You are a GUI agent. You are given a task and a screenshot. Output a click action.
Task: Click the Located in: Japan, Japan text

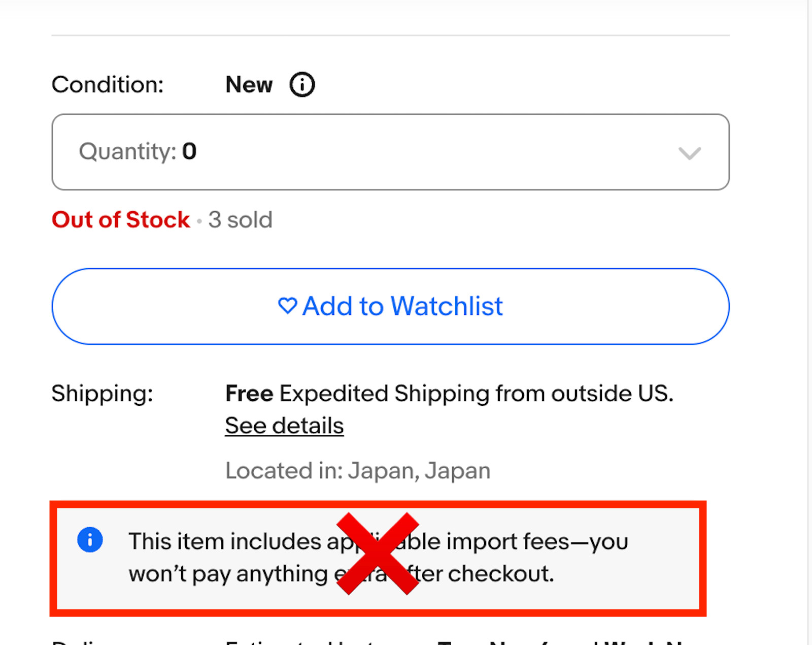pos(358,471)
